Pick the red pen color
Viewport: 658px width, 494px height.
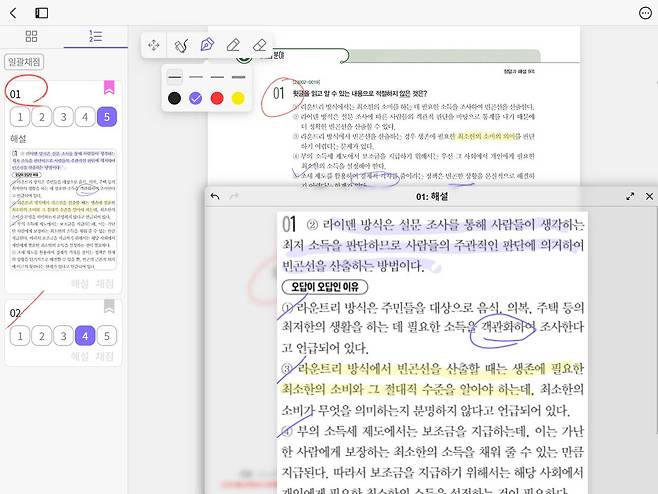pyautogui.click(x=217, y=98)
